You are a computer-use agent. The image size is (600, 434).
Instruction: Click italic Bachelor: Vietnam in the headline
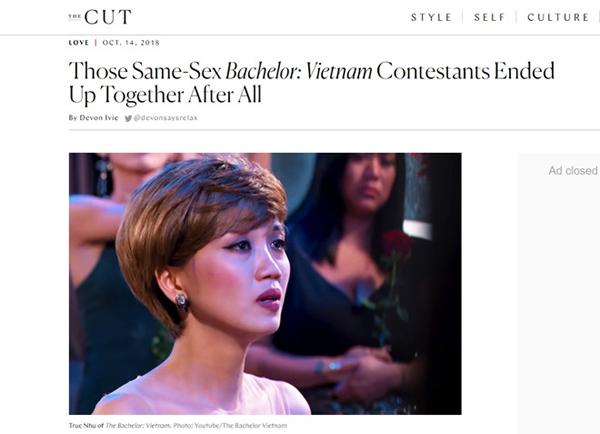(299, 71)
